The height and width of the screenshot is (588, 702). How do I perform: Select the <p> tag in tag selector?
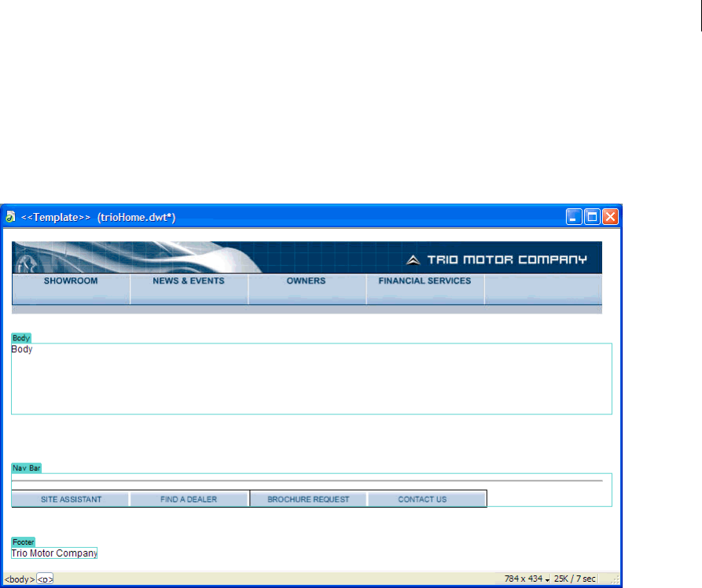tap(45, 579)
